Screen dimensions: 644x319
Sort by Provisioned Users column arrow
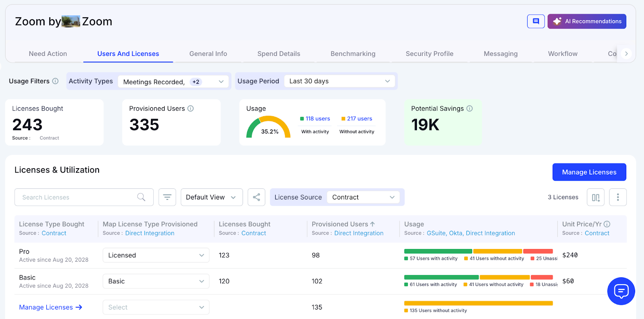coord(372,224)
